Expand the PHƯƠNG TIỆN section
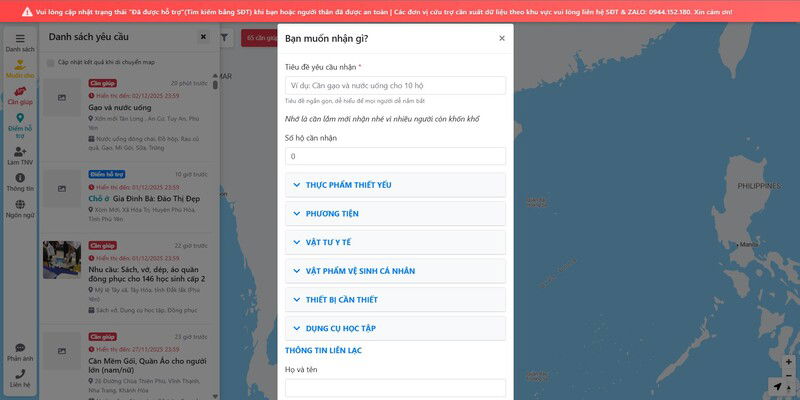800x400 pixels. coord(395,214)
